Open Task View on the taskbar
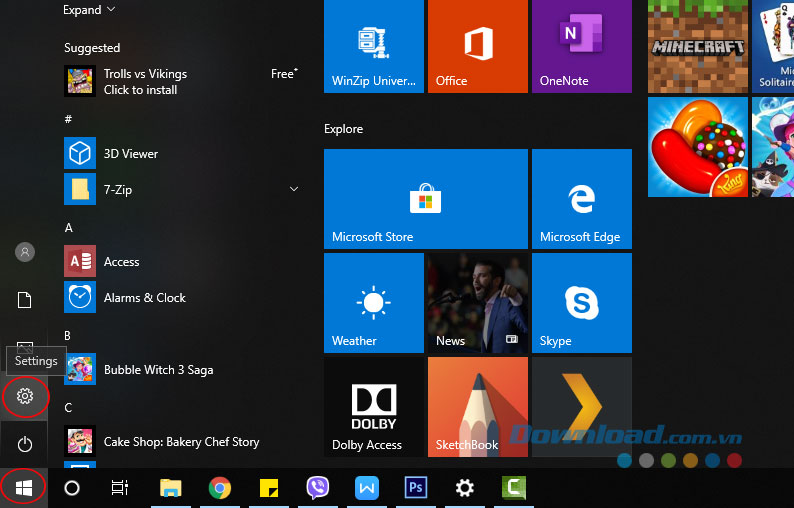Viewport: 794px width, 508px height. (x=120, y=488)
